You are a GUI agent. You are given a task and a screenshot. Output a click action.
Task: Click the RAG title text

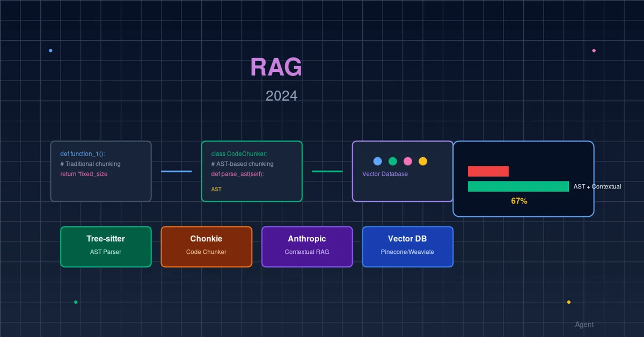click(x=276, y=68)
